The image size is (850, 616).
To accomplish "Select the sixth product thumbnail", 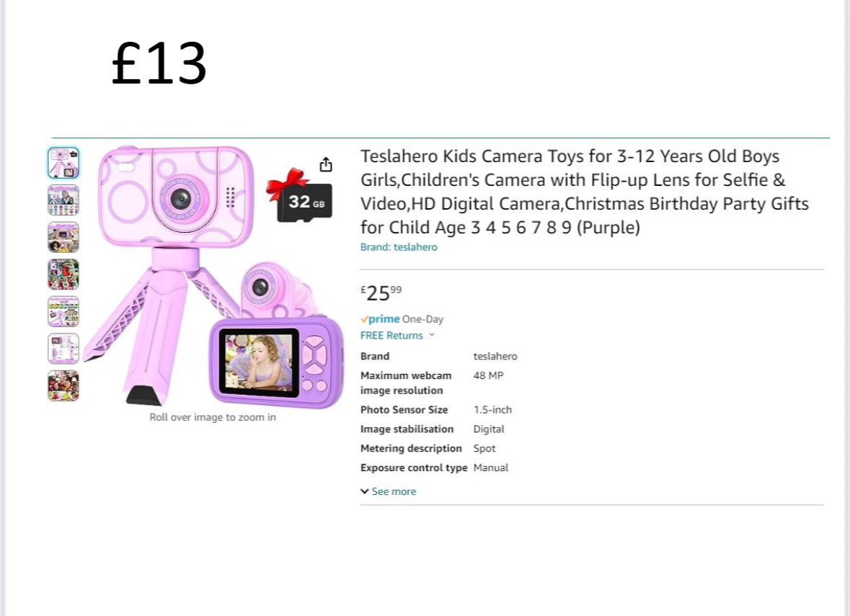I will coord(63,349).
